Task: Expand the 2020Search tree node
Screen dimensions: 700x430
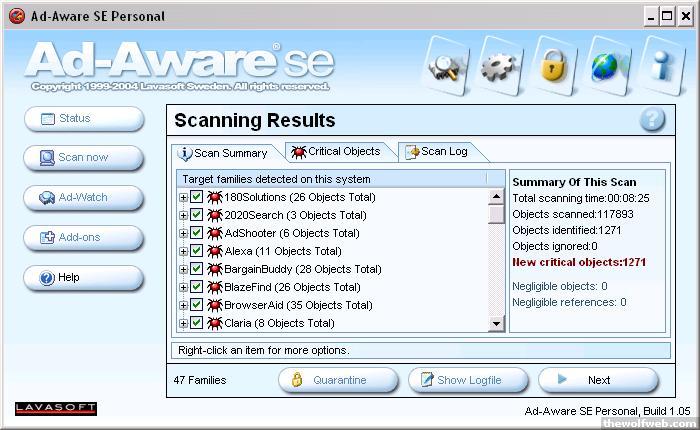Action: (x=184, y=215)
